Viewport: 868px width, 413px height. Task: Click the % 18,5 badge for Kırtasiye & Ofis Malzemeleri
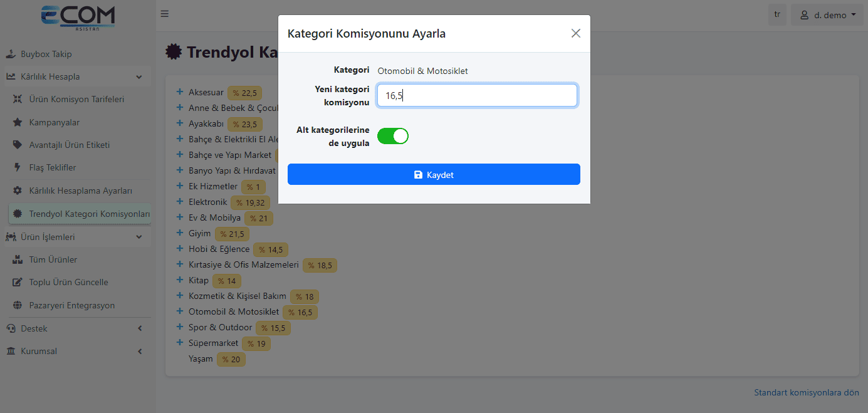click(320, 266)
